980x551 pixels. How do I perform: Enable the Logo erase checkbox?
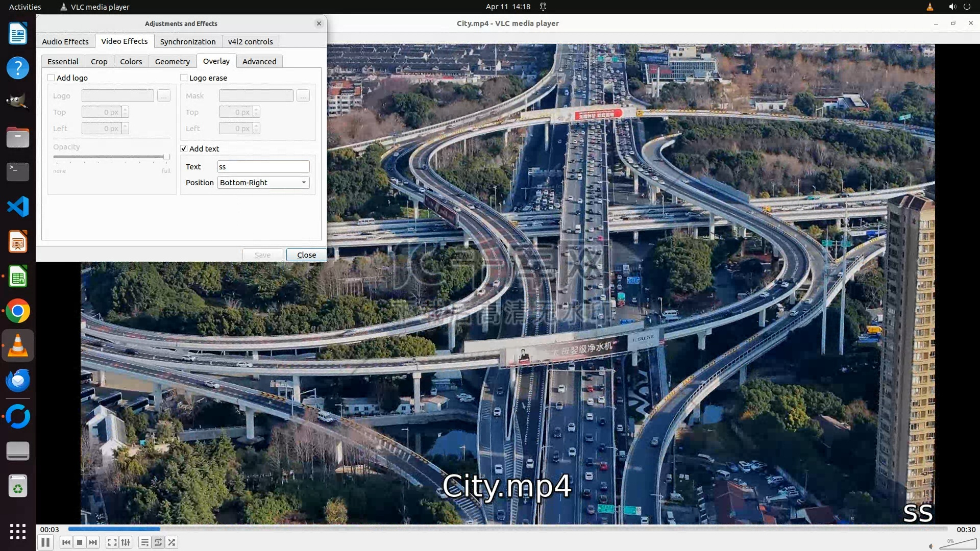click(184, 78)
